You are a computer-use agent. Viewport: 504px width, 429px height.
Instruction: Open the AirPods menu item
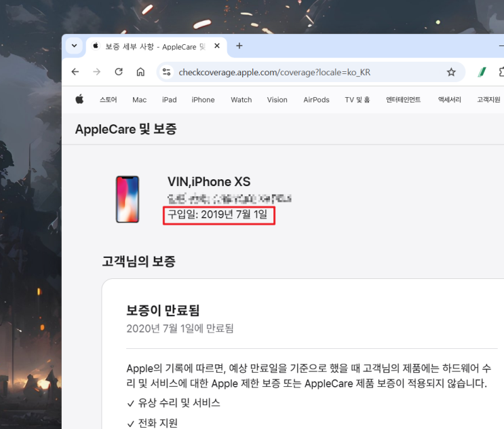[316, 100]
